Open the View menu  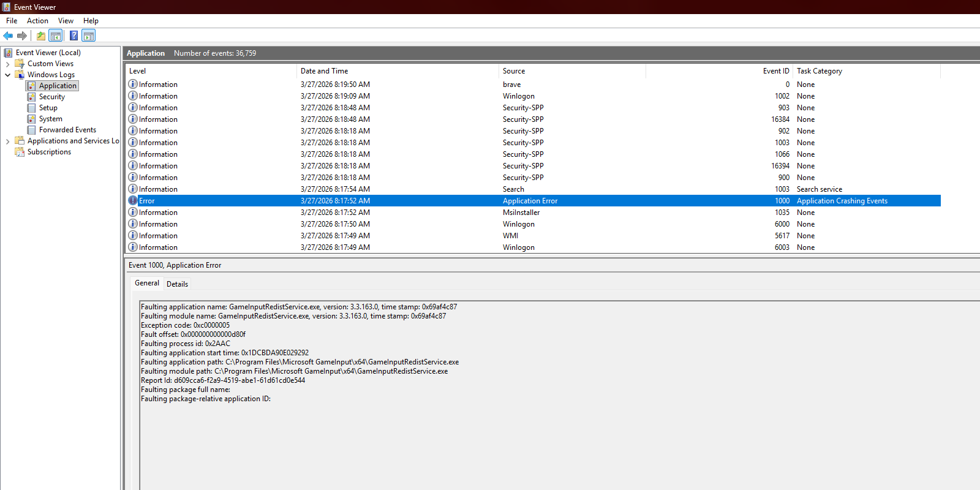[66, 21]
